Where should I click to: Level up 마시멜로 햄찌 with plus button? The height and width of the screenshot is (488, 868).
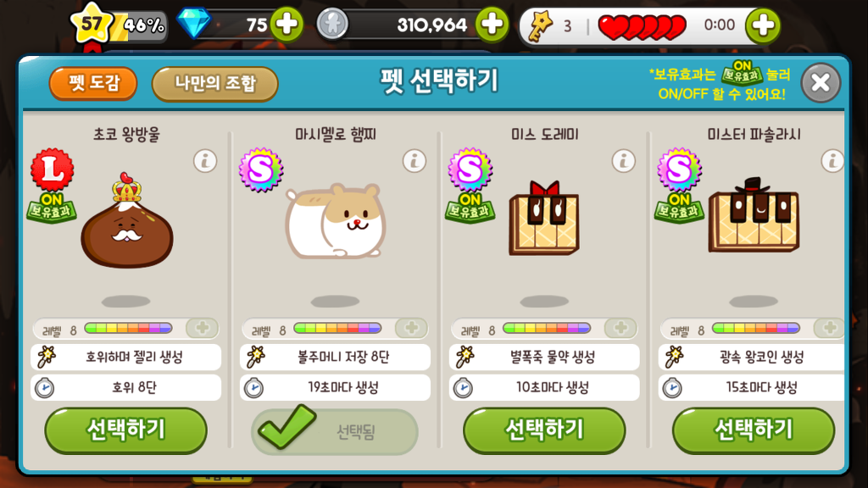point(411,328)
